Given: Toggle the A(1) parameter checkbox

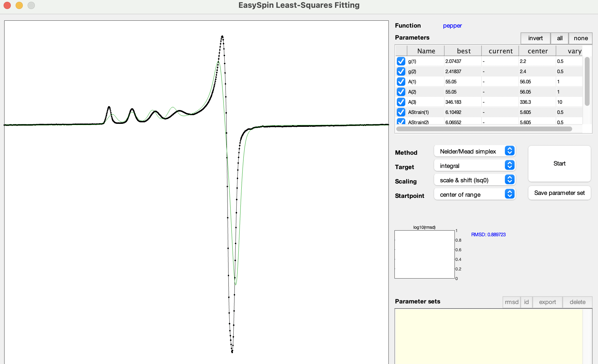Looking at the screenshot, I should point(401,82).
